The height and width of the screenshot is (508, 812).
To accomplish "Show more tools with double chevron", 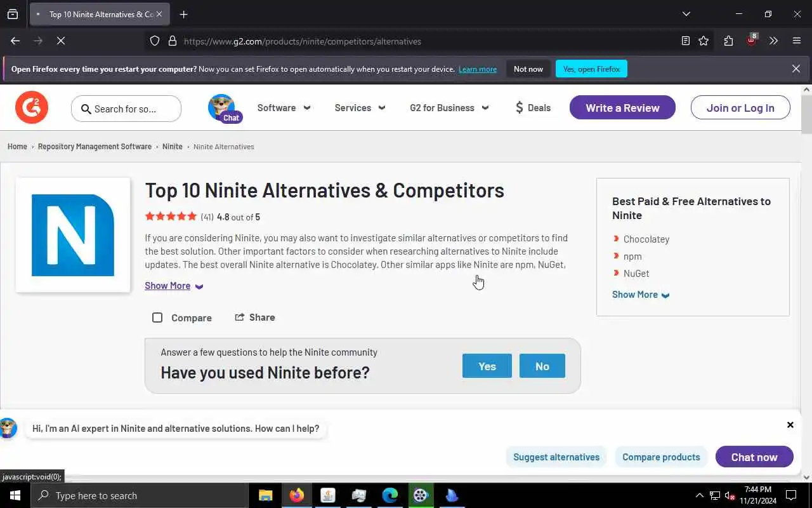I will pyautogui.click(x=773, y=41).
